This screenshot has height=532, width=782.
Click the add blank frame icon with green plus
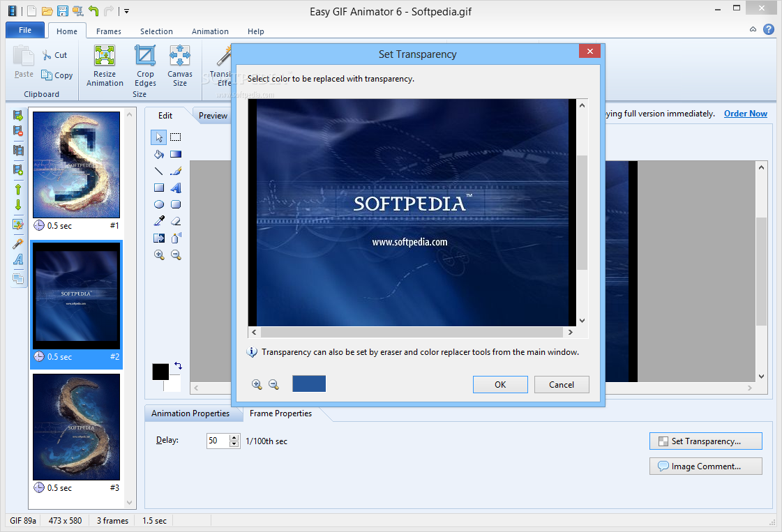[18, 169]
